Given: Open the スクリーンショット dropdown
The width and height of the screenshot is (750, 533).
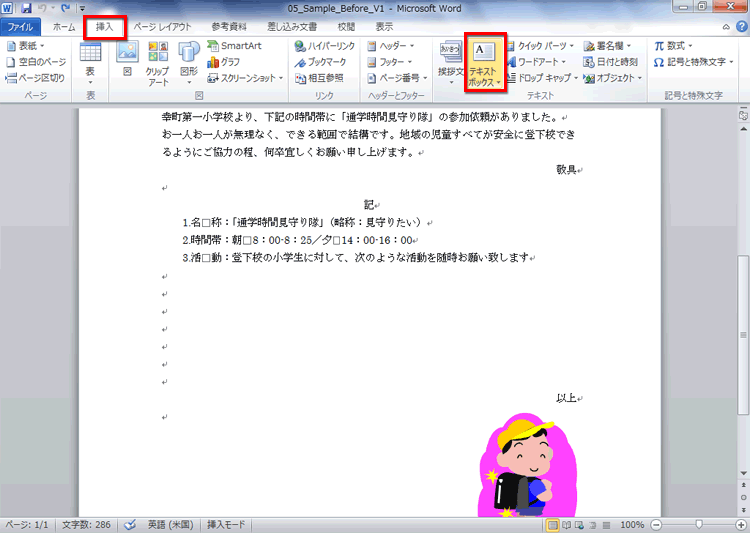Looking at the screenshot, I should click(x=245, y=78).
